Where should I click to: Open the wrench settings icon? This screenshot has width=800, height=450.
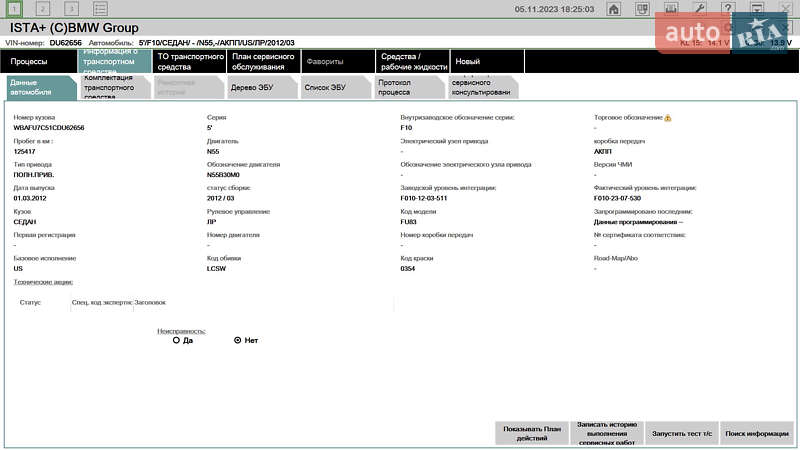pos(699,9)
